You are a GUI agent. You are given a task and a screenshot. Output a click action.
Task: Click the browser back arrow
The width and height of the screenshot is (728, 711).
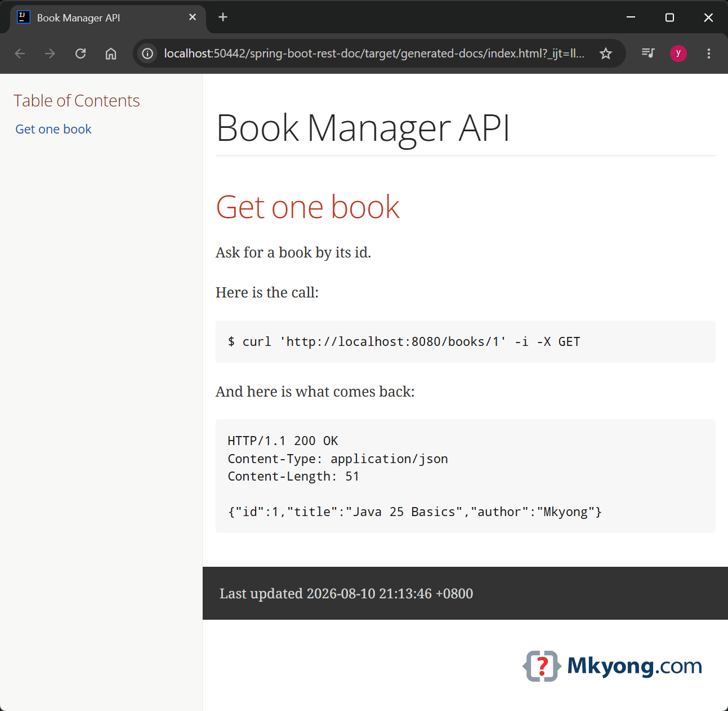click(x=20, y=54)
